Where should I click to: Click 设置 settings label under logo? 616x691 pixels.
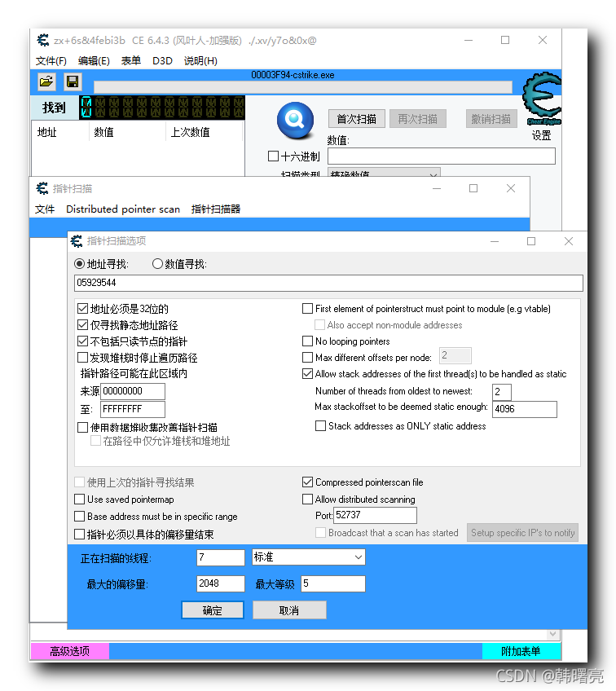(x=541, y=135)
